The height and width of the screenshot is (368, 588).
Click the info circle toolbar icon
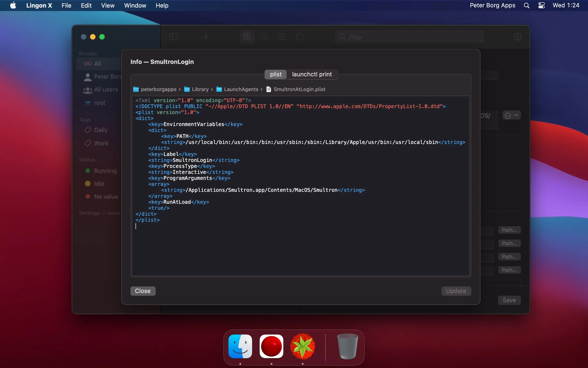pos(517,37)
